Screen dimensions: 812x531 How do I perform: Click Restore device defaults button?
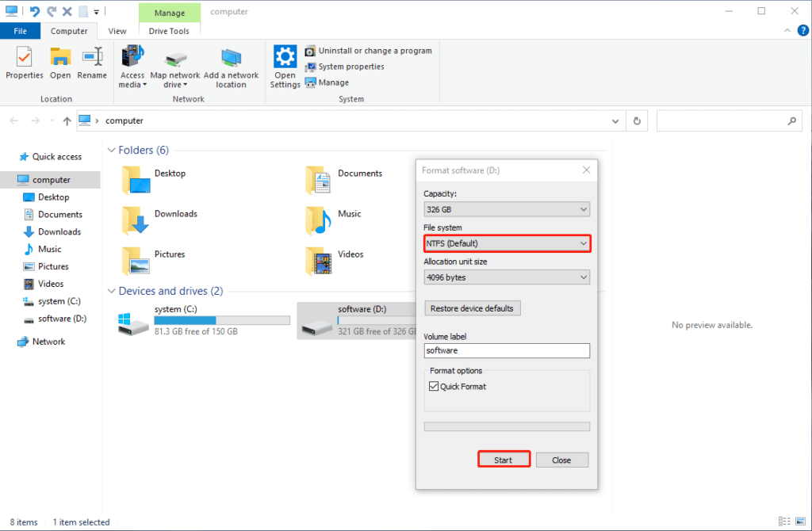point(473,308)
